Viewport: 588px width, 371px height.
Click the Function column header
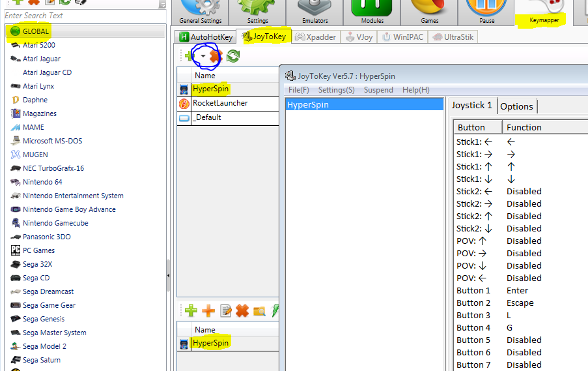(x=545, y=127)
